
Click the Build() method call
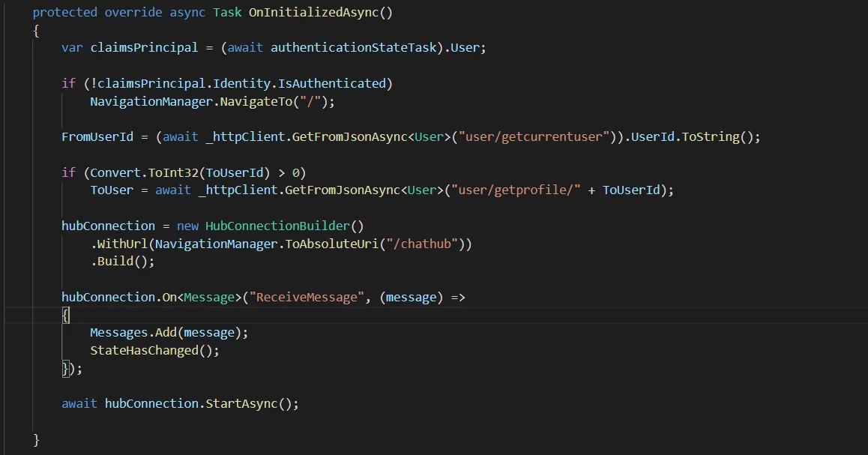(122, 262)
